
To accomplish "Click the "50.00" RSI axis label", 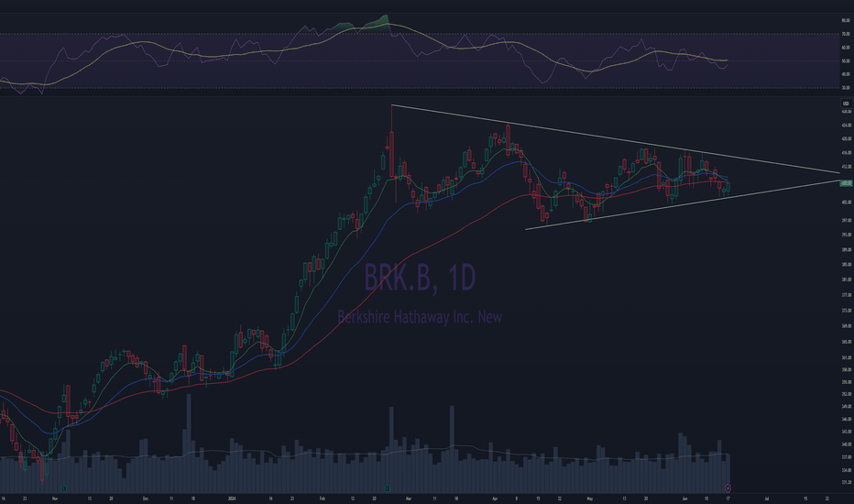I will (846, 61).
